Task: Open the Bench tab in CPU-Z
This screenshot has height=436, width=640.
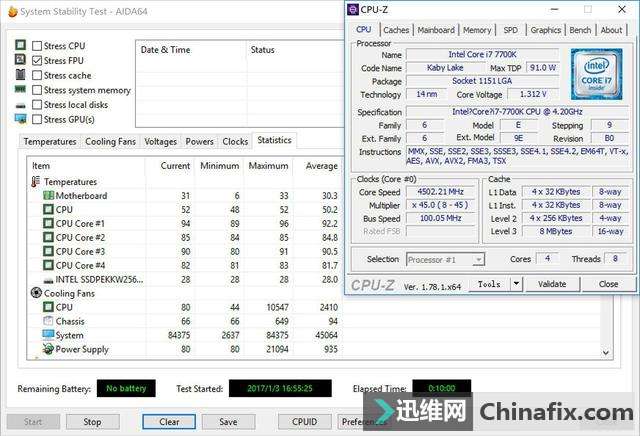Action: coord(580,30)
